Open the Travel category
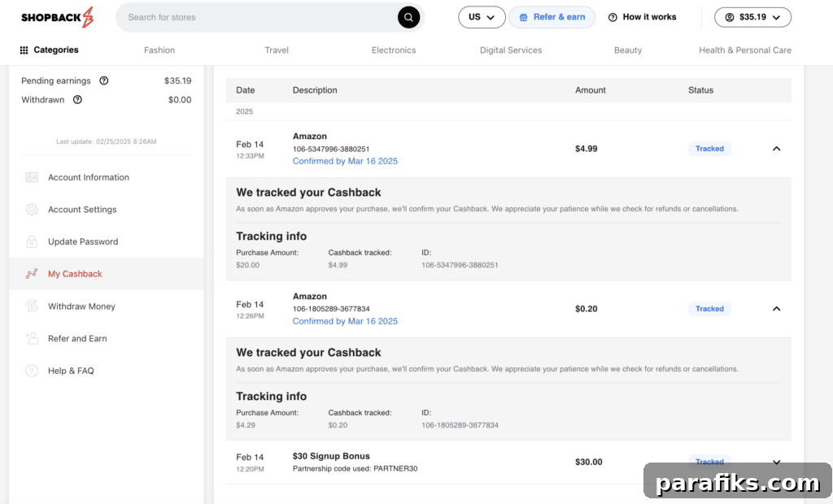Image resolution: width=833 pixels, height=504 pixels. 277,50
